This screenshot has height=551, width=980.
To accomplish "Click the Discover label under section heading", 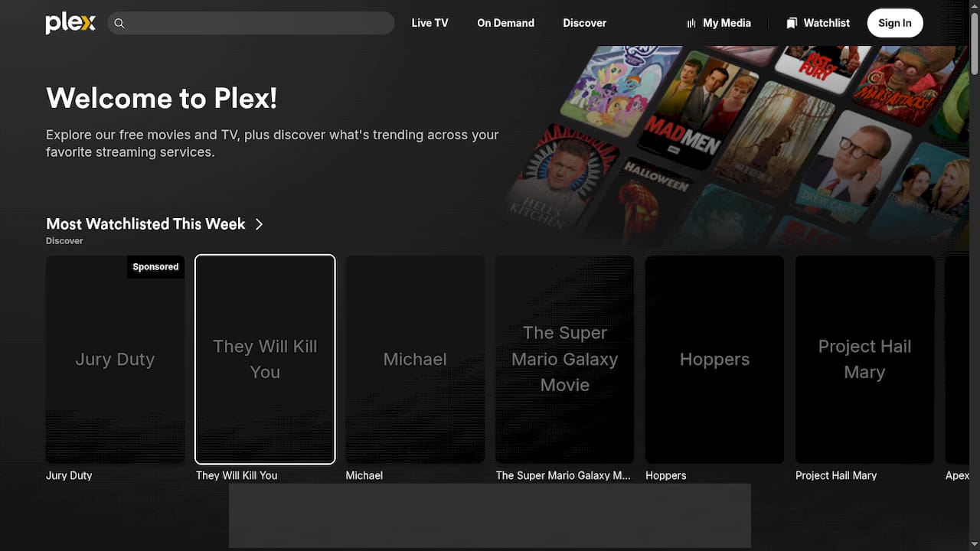I will click(64, 241).
